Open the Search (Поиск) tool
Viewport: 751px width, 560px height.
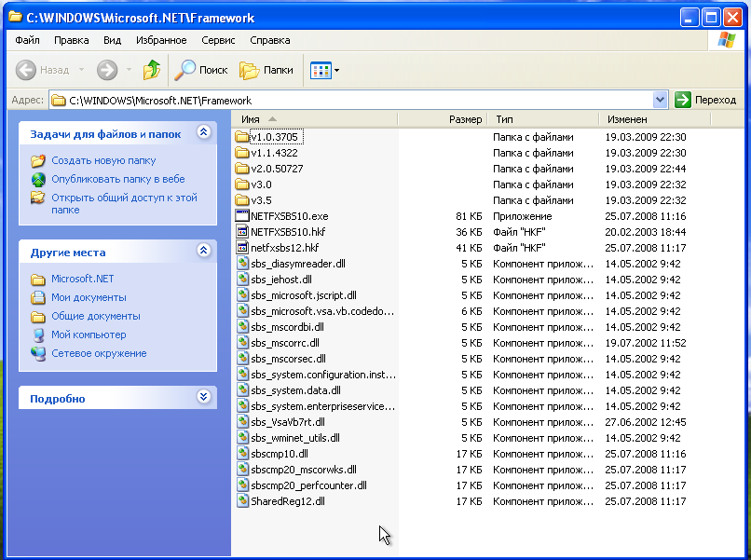[202, 70]
